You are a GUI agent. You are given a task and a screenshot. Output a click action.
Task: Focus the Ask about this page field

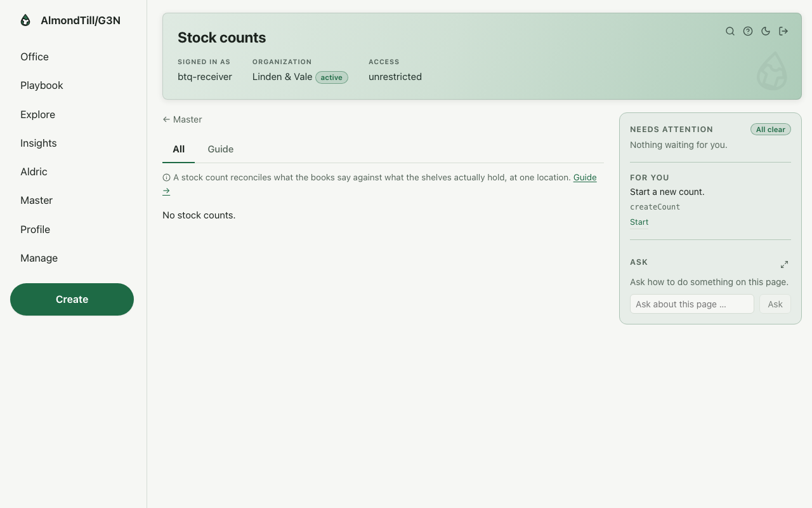tap(691, 304)
